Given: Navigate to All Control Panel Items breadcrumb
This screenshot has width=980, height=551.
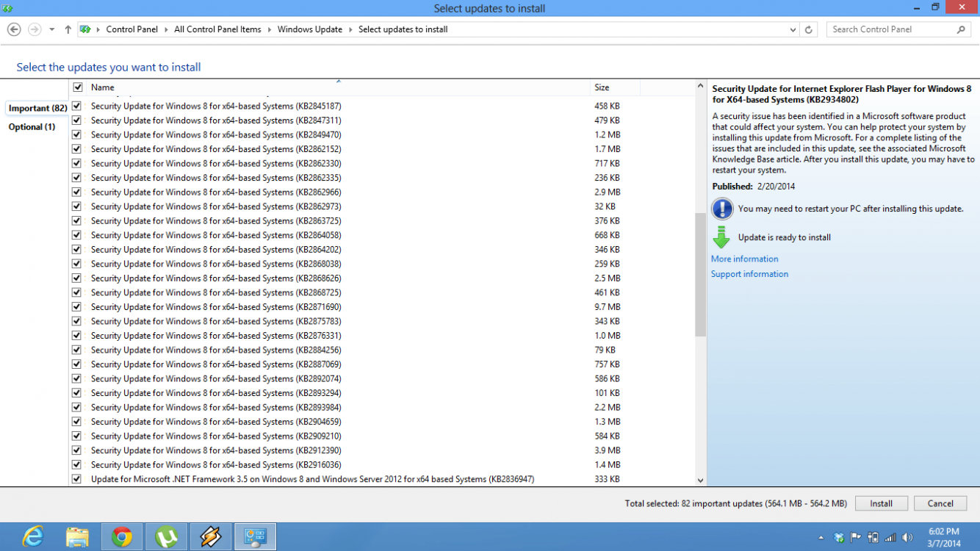Looking at the screenshot, I should point(217,29).
